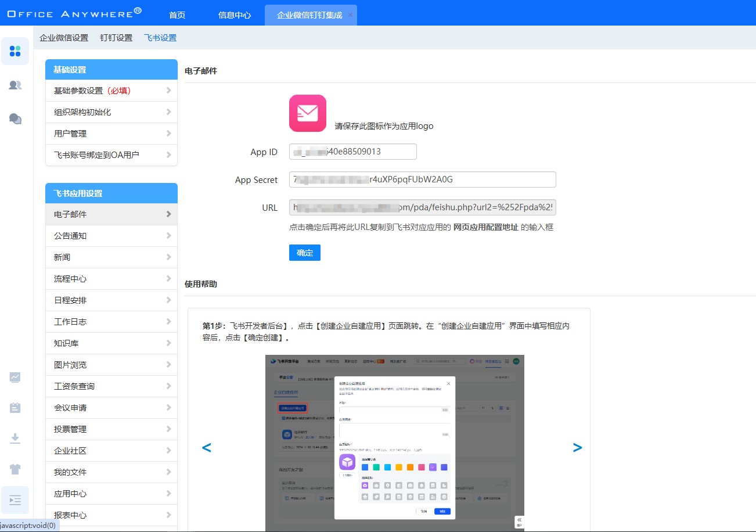Click the 飞书应用设置 panel header

coord(111,193)
